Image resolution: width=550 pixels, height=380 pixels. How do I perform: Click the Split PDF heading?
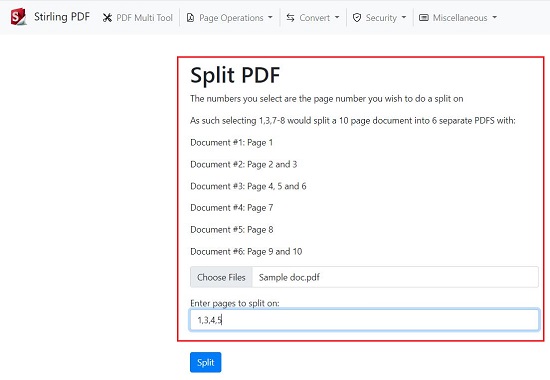pyautogui.click(x=235, y=75)
